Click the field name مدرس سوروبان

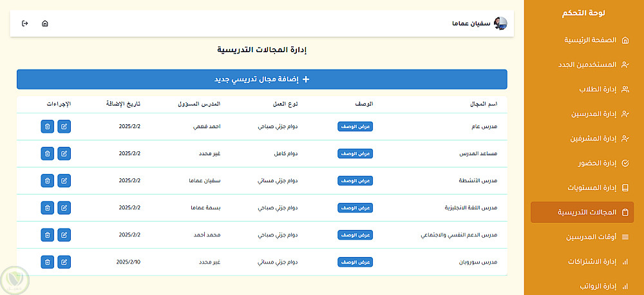(x=478, y=262)
